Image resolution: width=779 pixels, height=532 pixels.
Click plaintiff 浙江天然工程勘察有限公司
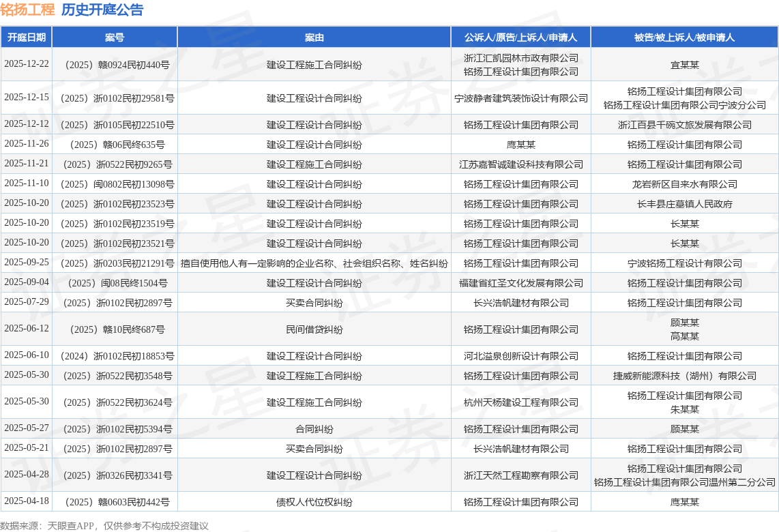pos(520,475)
